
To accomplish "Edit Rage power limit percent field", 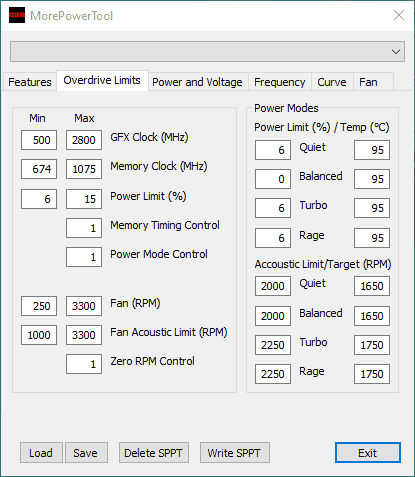I will (273, 238).
